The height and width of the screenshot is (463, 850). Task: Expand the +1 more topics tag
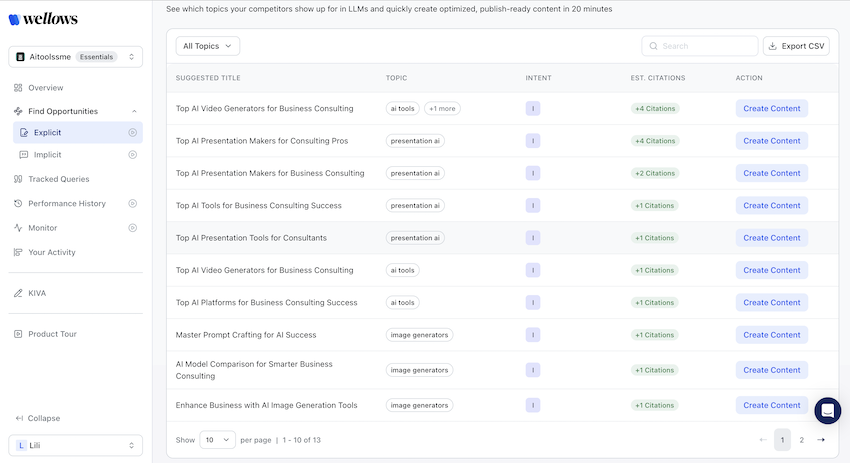point(442,108)
